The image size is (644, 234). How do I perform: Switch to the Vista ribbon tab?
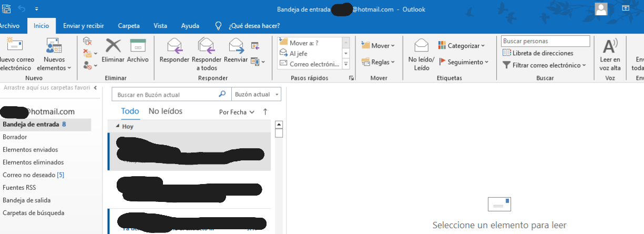click(x=160, y=25)
